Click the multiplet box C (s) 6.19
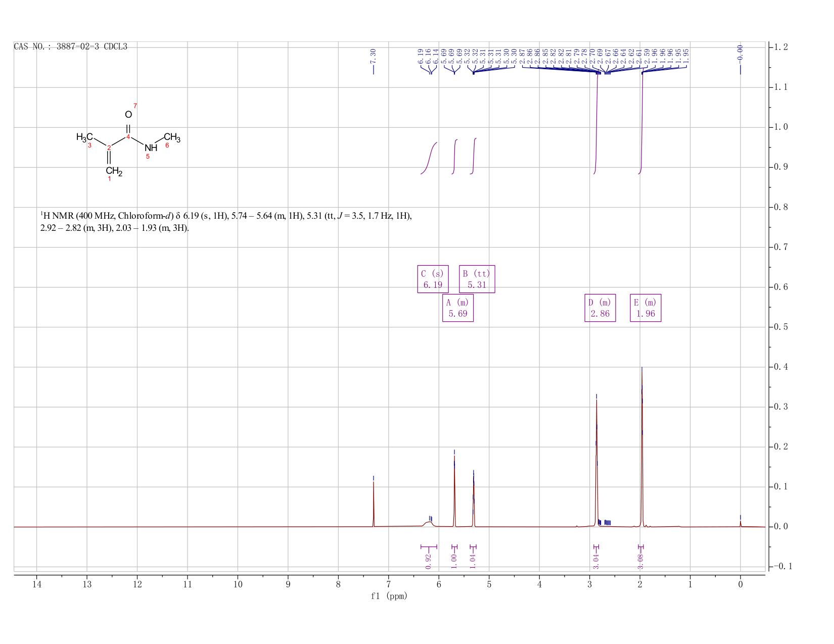This screenshot has width=834, height=644. point(433,279)
